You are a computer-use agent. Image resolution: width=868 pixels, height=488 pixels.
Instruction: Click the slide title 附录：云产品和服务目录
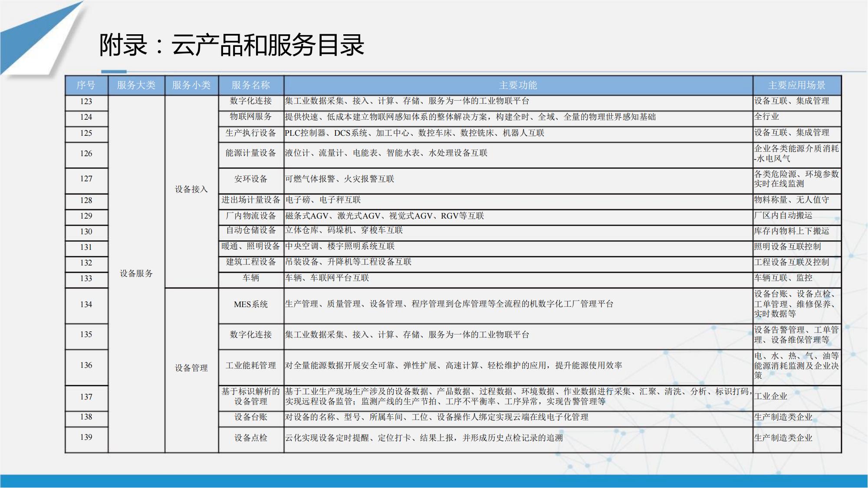point(232,45)
